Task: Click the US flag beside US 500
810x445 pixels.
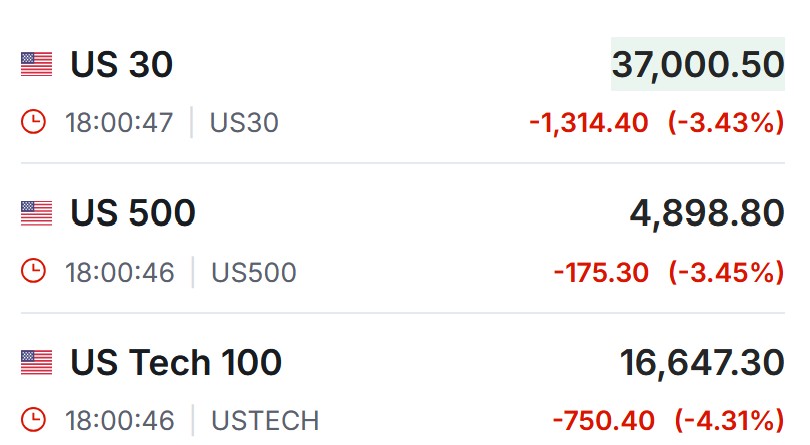Action: [37, 213]
